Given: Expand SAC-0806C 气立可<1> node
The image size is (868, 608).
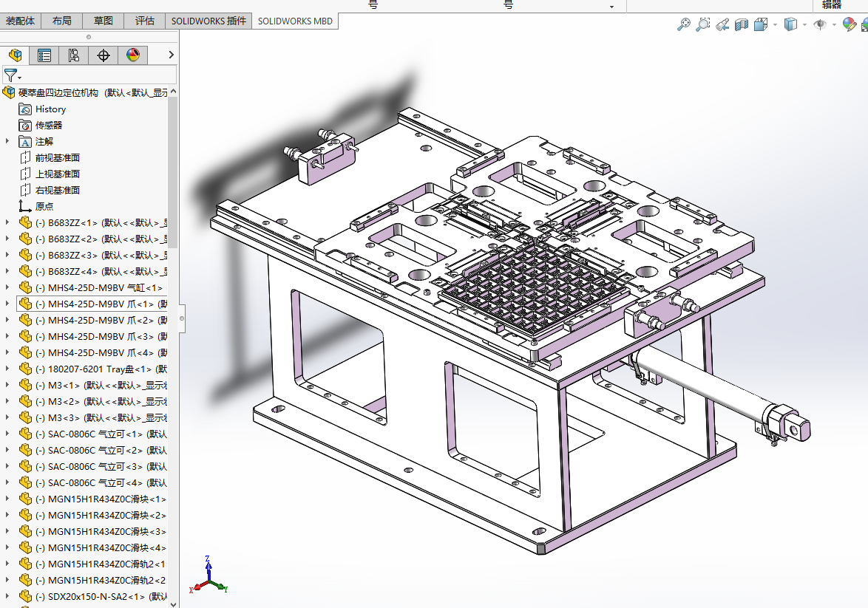Looking at the screenshot, I should coord(7,434).
